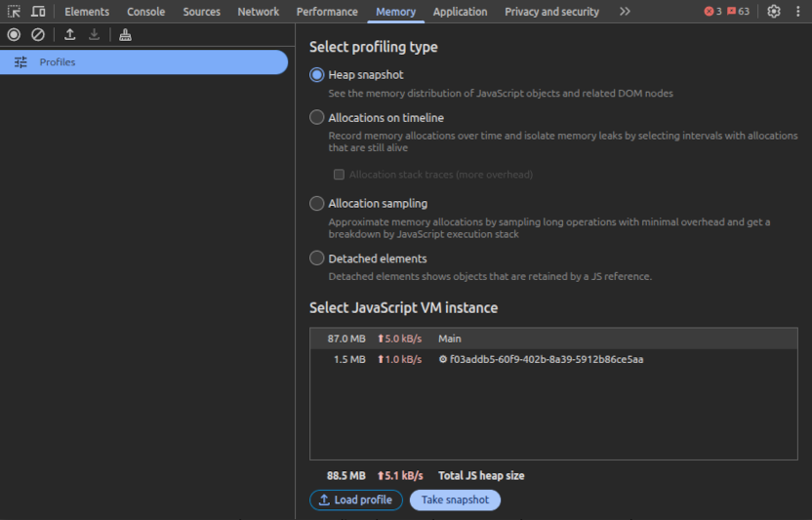Click the 5.0 kB/s growth rate value
Screen dimensions: 812x520
[x=399, y=339]
